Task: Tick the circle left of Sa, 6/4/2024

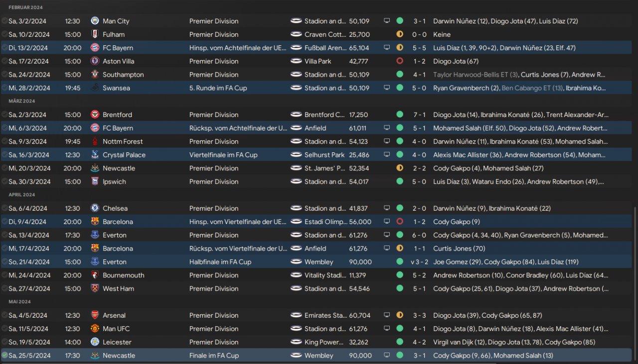Action: click(4, 208)
